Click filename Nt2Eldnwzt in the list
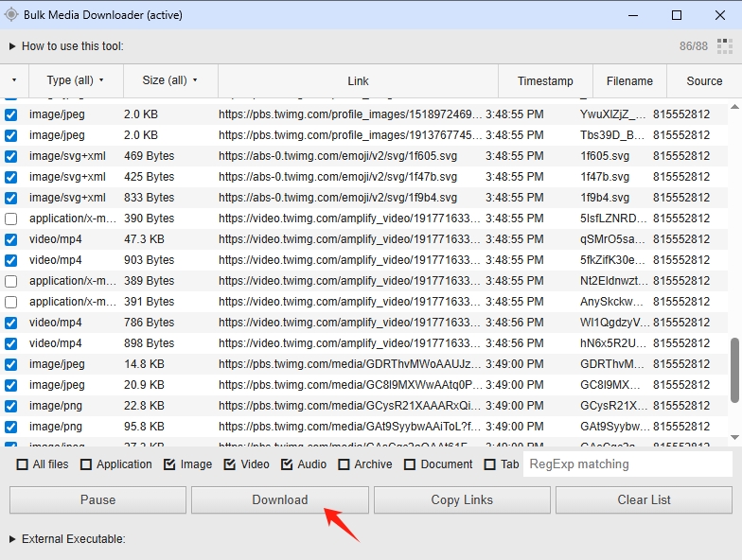 [x=614, y=281]
